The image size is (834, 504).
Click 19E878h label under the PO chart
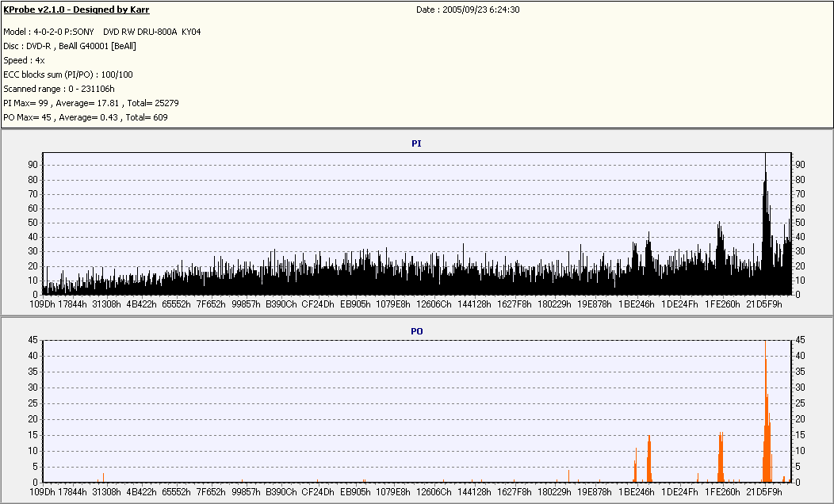click(594, 492)
